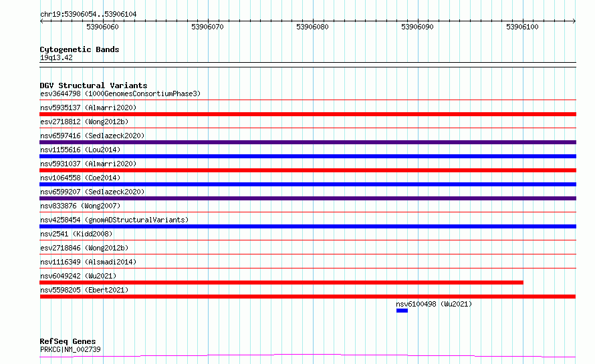Click the RefSeq Genes track heading
This screenshot has width=595, height=364.
[x=68, y=341]
